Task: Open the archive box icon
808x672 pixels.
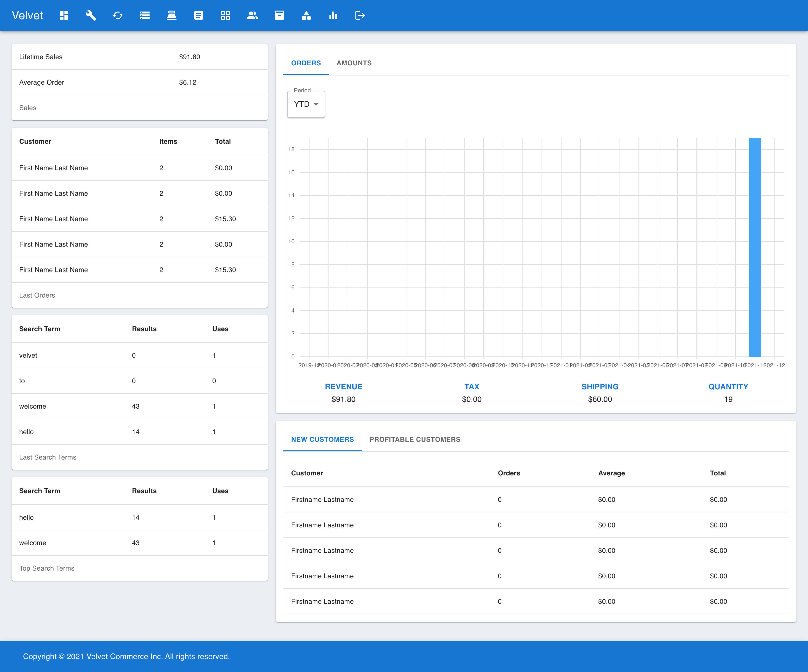Action: (279, 15)
